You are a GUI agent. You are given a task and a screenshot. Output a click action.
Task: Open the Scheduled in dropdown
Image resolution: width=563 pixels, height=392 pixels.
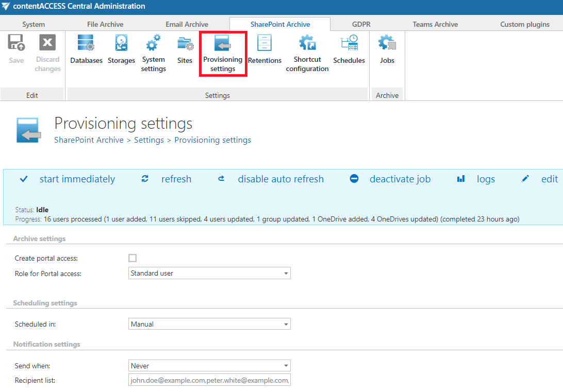coord(209,324)
